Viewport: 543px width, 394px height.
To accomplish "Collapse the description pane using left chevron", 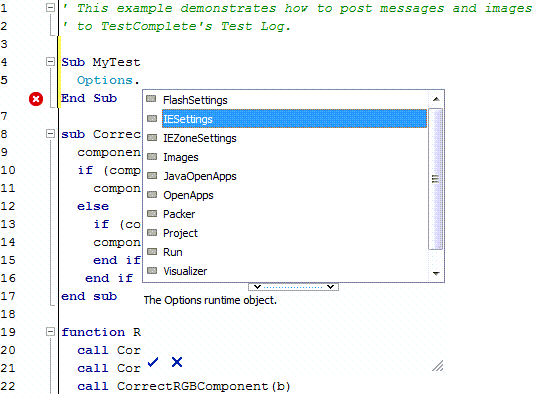I will click(x=257, y=287).
